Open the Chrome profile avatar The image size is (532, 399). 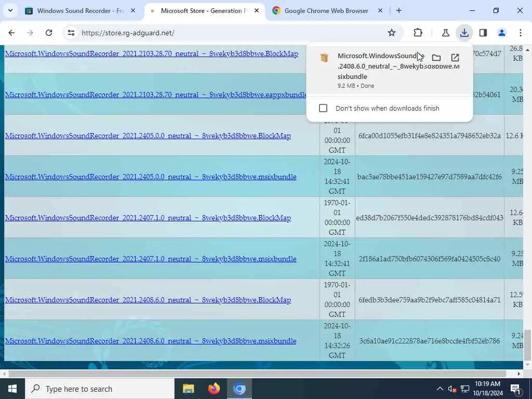(x=502, y=33)
